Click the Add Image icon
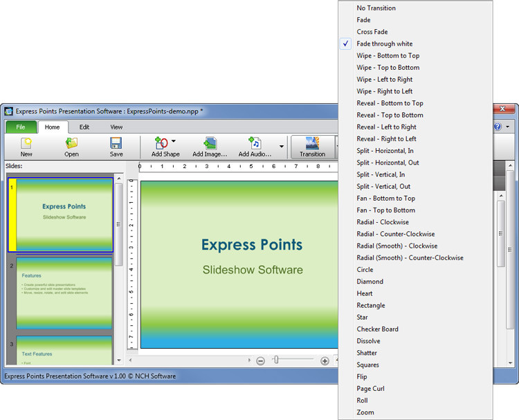Image resolution: width=519 pixels, height=420 pixels. click(x=210, y=143)
